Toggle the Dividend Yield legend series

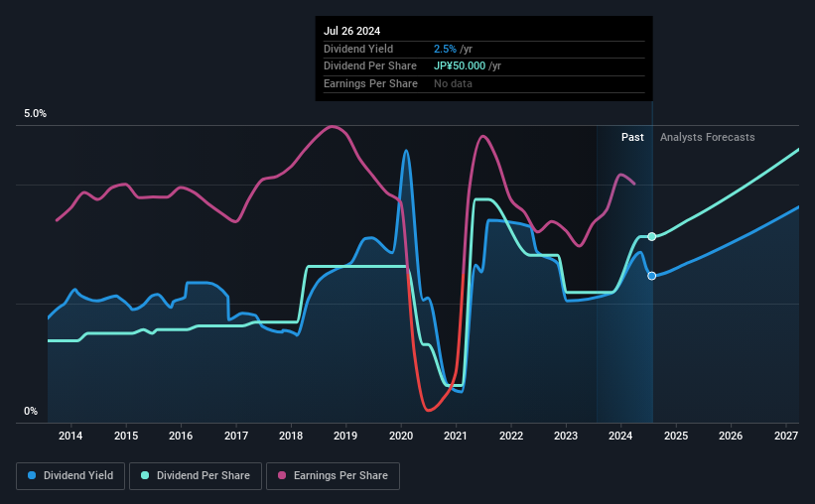pyautogui.click(x=70, y=476)
